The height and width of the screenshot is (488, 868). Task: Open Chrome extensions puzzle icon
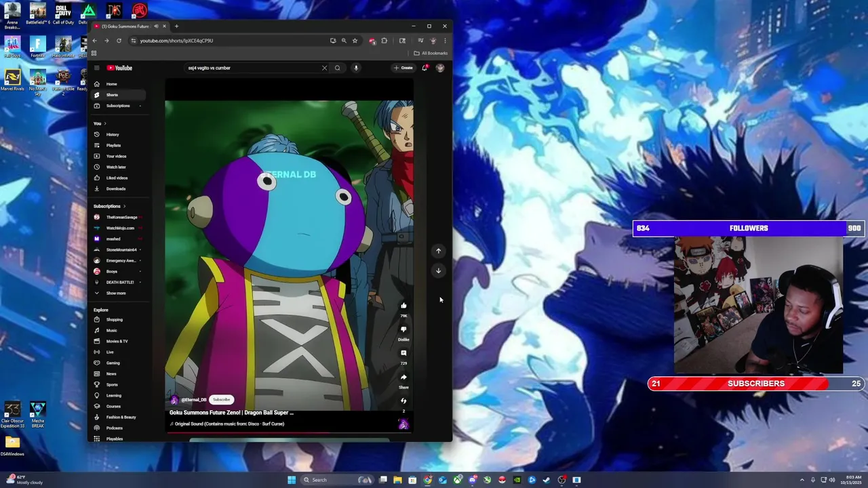coord(384,41)
